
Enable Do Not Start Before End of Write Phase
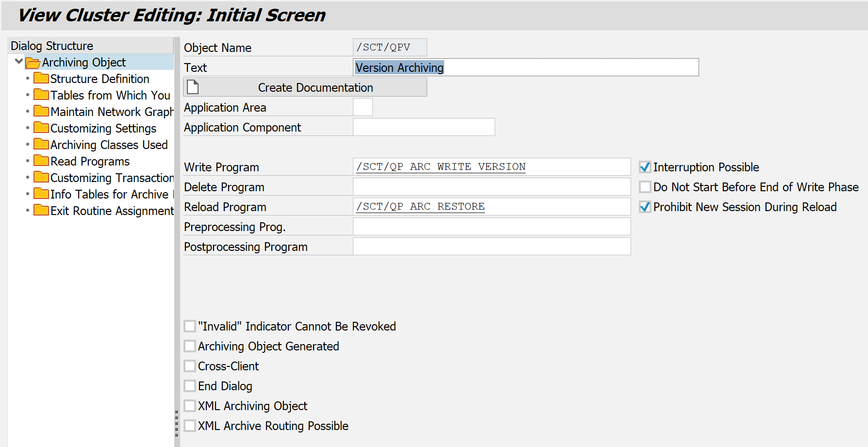tap(645, 187)
